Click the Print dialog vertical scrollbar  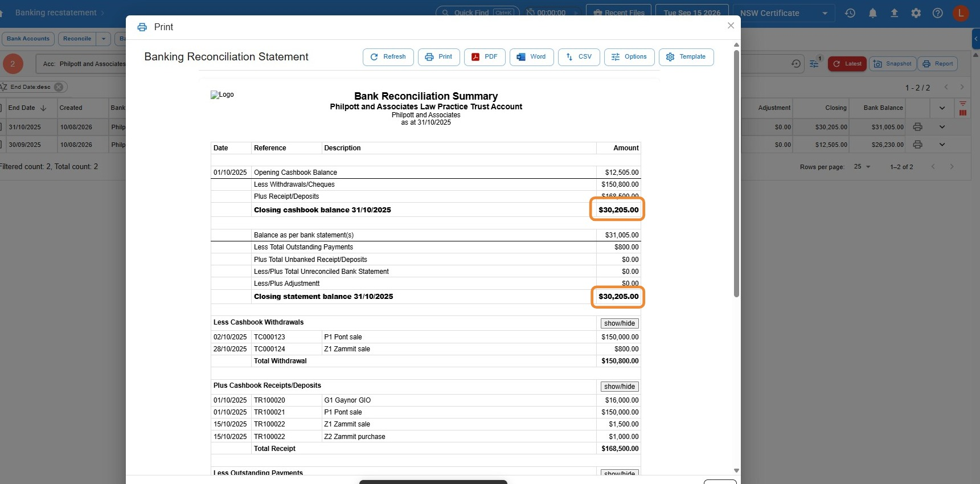736,174
